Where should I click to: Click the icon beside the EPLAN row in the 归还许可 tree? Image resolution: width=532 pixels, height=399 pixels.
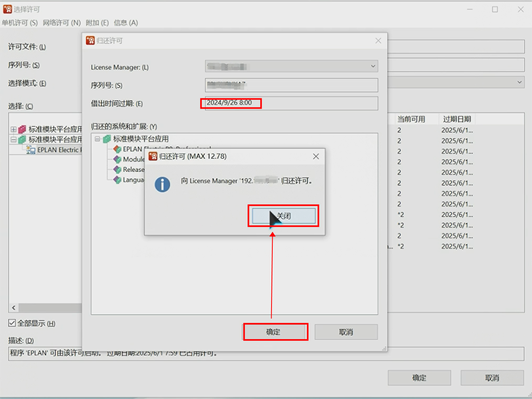pos(117,149)
